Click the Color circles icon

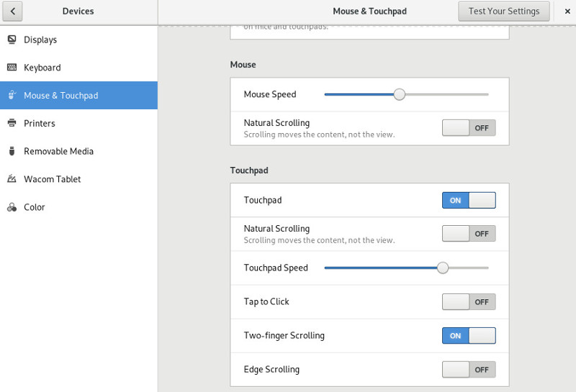click(x=12, y=207)
